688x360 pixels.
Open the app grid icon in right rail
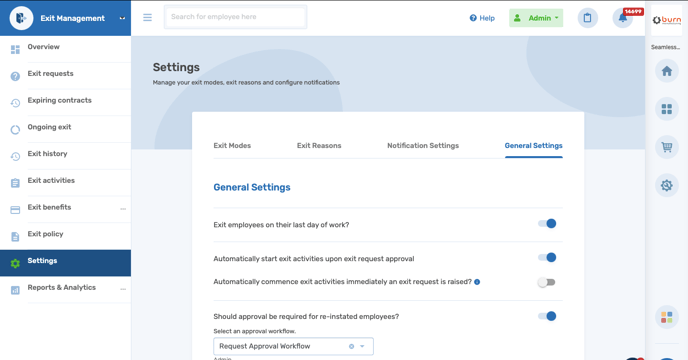click(666, 109)
